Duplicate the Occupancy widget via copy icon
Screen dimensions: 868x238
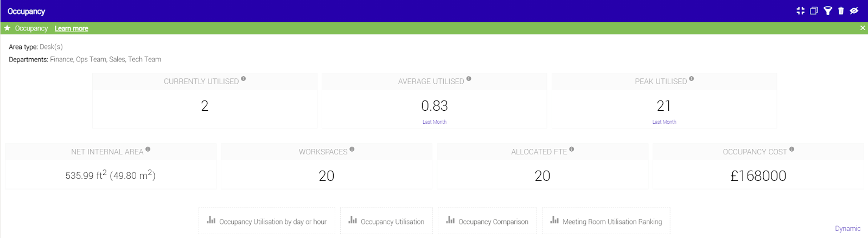[814, 11]
